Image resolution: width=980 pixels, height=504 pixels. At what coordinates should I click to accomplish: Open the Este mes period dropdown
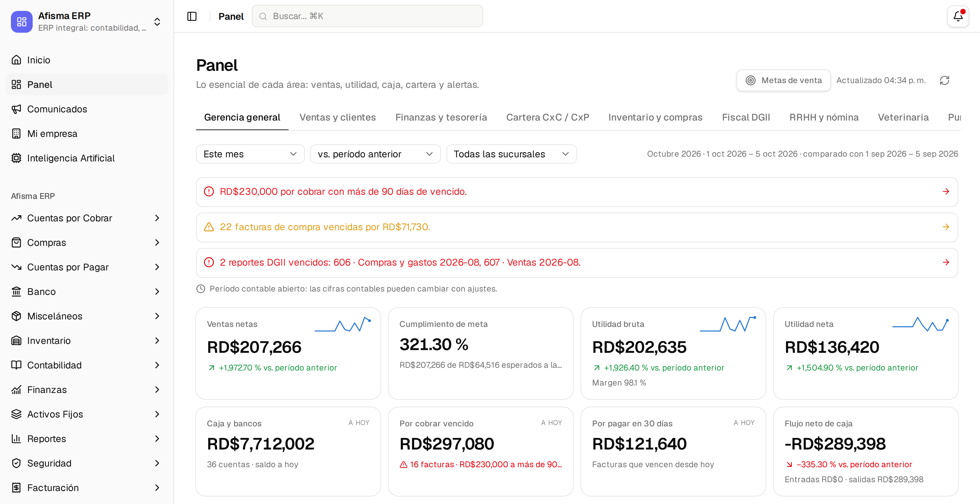pyautogui.click(x=250, y=154)
